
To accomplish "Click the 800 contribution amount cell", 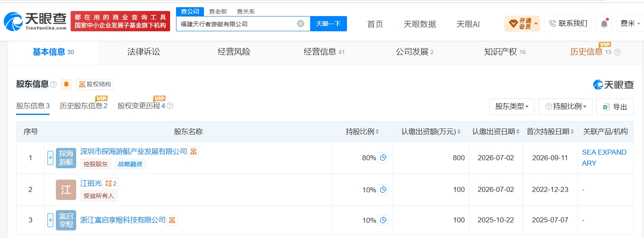I will (x=431, y=158).
